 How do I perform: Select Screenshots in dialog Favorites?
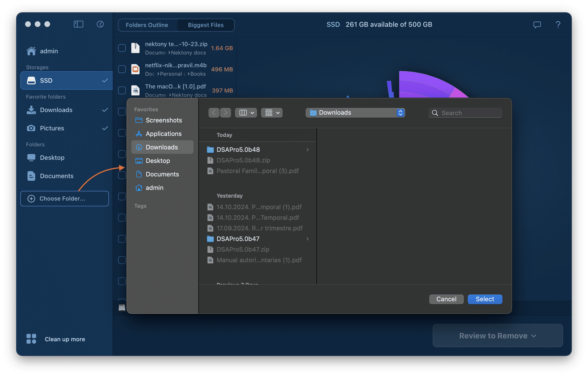(162, 120)
